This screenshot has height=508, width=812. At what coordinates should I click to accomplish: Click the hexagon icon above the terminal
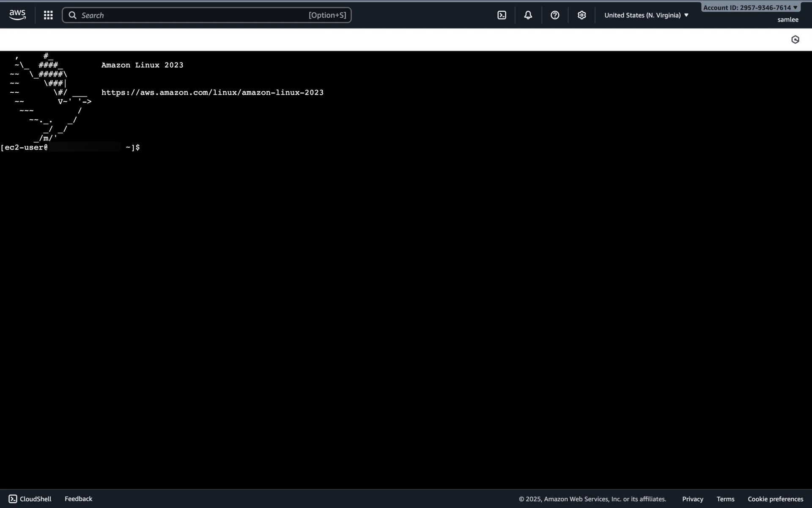click(x=795, y=39)
